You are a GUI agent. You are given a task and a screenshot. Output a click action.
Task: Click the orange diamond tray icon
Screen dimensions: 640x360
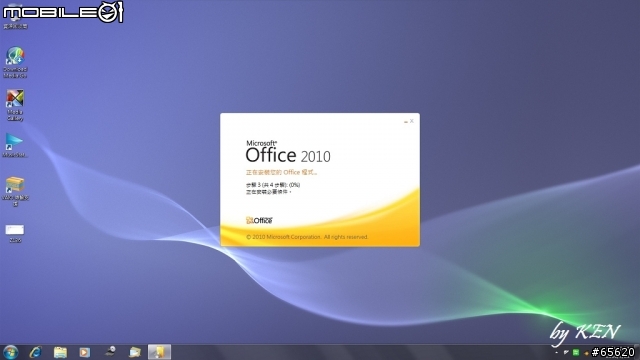tap(587, 353)
